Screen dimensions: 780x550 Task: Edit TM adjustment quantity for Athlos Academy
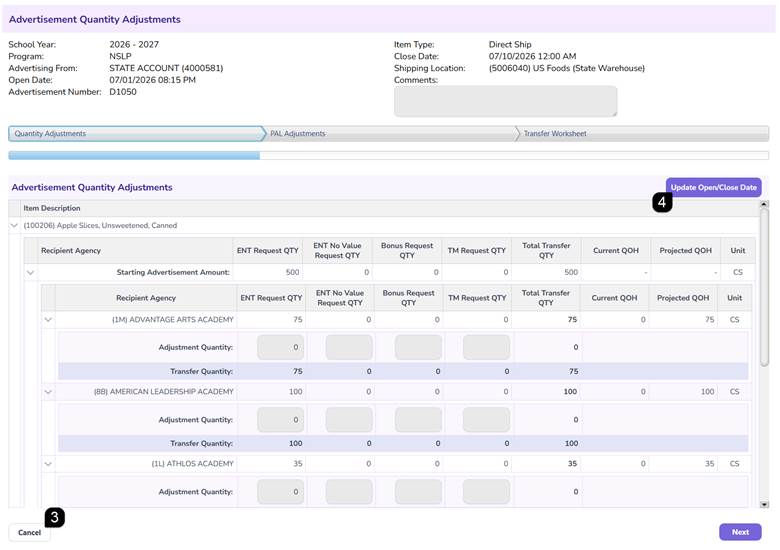pos(486,492)
